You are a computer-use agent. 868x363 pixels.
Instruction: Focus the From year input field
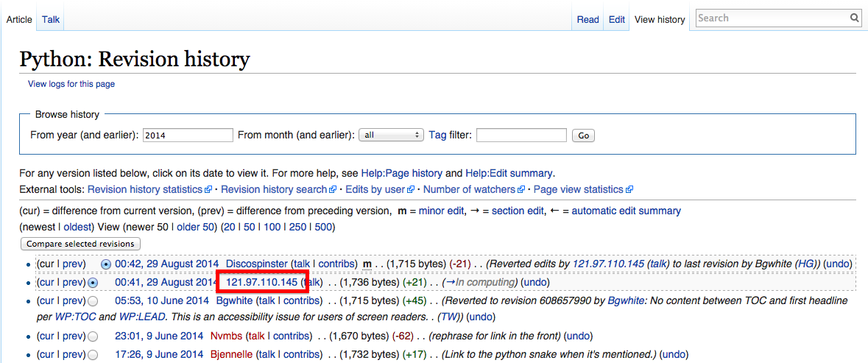pos(188,135)
